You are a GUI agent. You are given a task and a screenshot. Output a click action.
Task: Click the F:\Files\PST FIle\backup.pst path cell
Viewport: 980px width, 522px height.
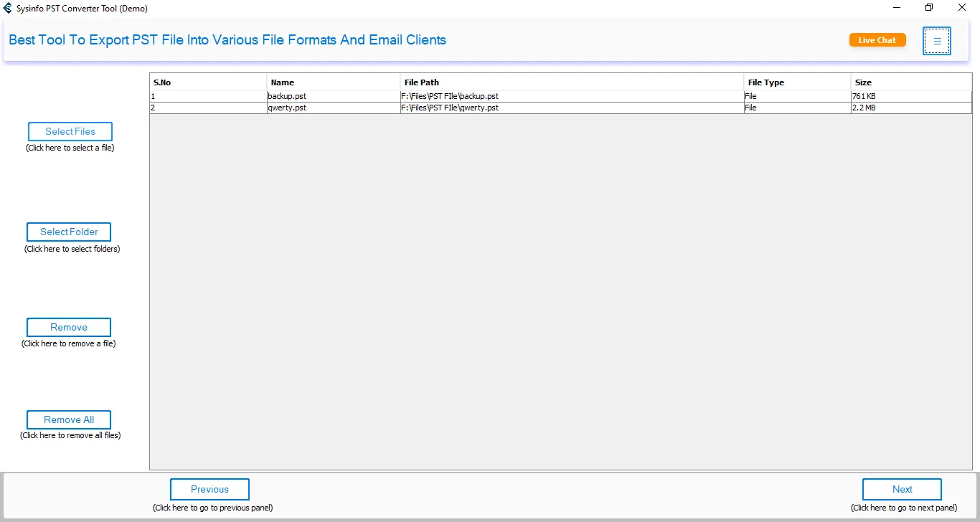573,96
